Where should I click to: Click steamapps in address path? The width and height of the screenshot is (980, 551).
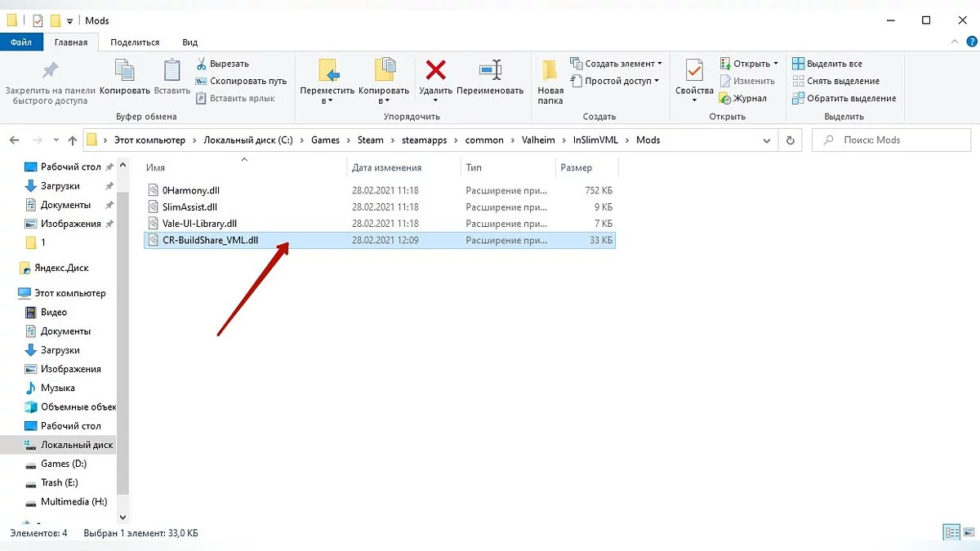(x=425, y=140)
